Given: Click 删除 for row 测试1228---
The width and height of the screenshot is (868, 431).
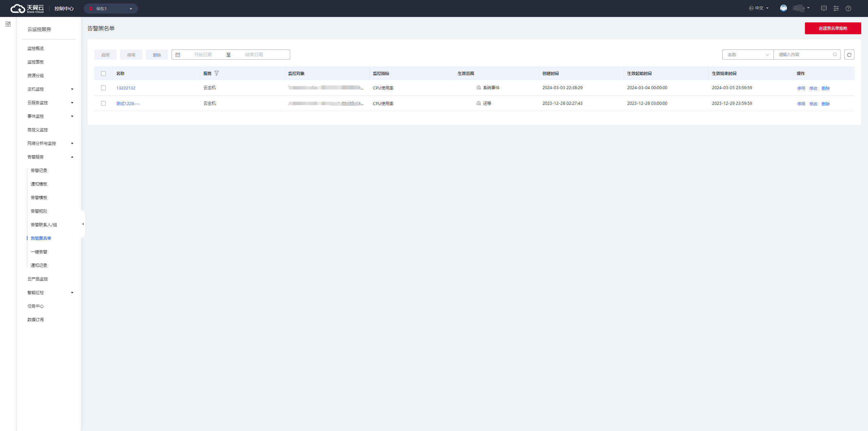Looking at the screenshot, I should click(825, 104).
